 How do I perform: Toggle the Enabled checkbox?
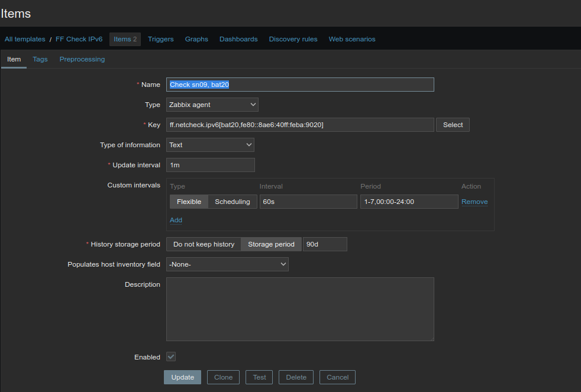click(171, 357)
